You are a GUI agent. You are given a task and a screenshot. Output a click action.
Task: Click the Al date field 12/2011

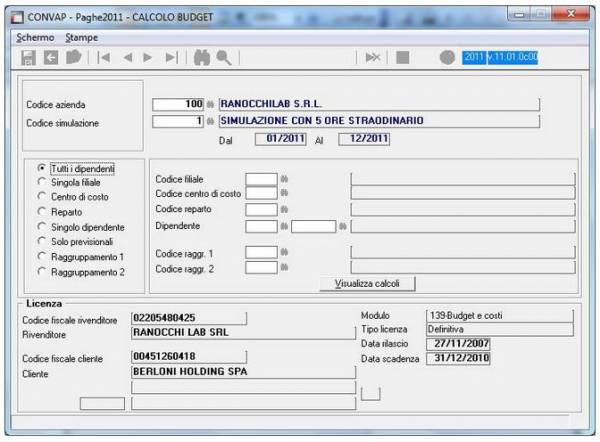coord(364,139)
